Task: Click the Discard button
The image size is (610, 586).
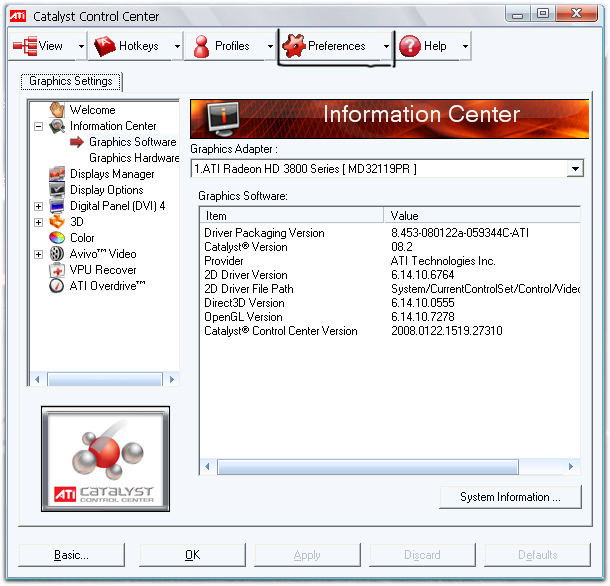Action: pos(422,554)
